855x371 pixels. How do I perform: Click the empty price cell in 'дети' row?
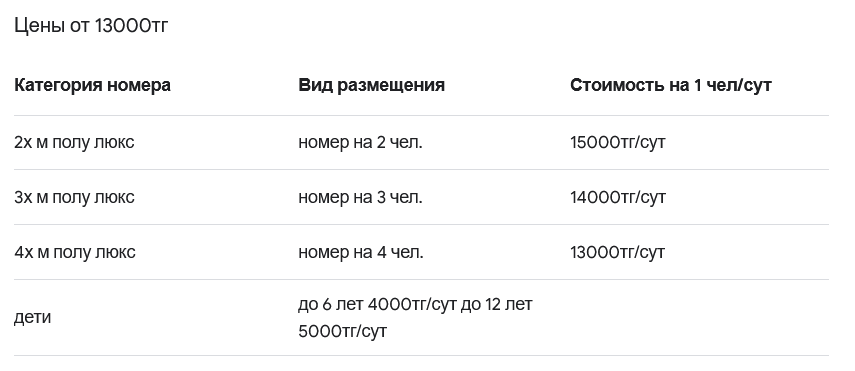tap(700, 318)
